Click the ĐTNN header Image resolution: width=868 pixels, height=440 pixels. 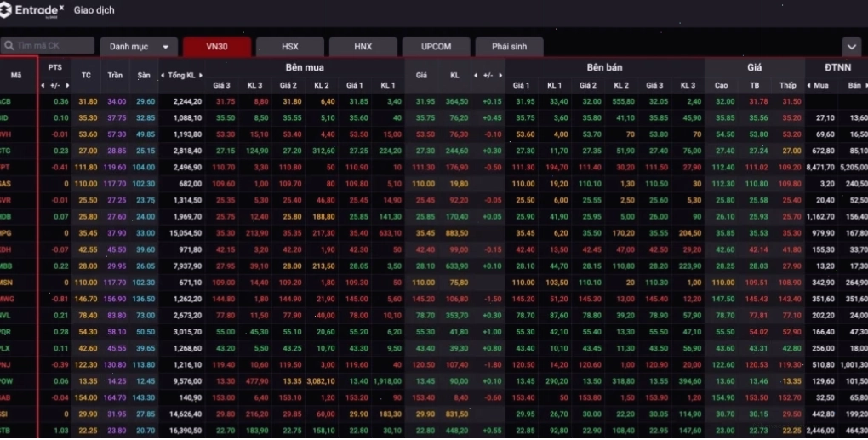pyautogui.click(x=837, y=67)
